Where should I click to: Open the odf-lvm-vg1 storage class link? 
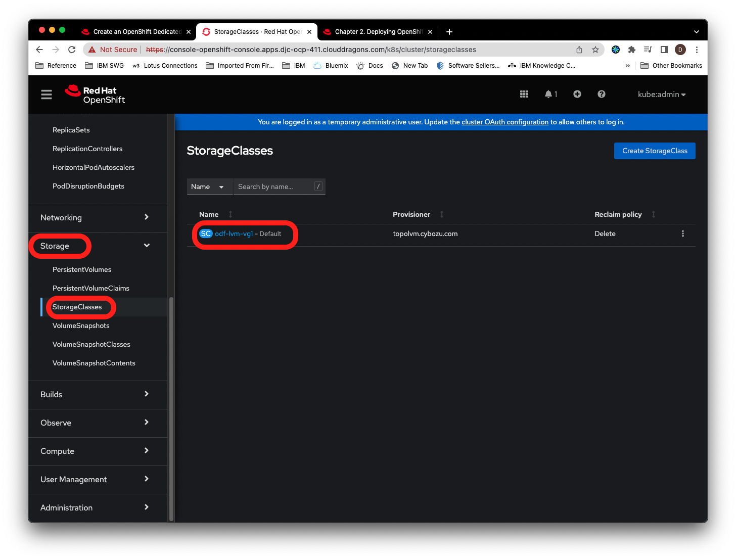[x=234, y=234]
